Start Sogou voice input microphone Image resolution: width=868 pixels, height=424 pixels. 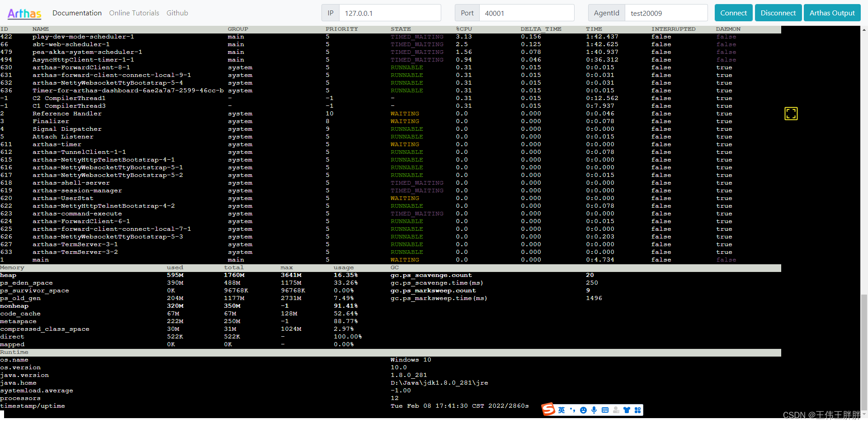[594, 410]
